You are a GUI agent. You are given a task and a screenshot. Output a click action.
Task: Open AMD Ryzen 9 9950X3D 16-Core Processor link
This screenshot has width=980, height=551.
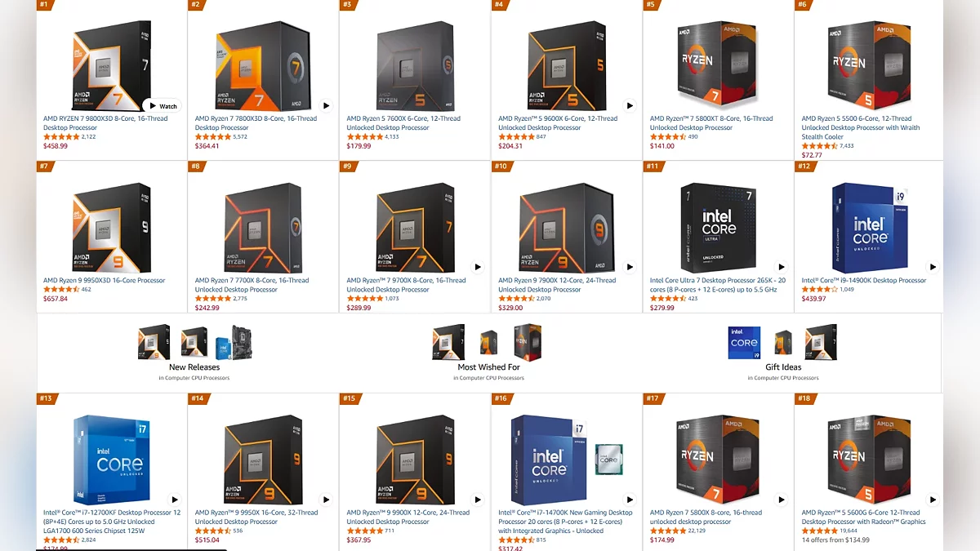coord(105,281)
